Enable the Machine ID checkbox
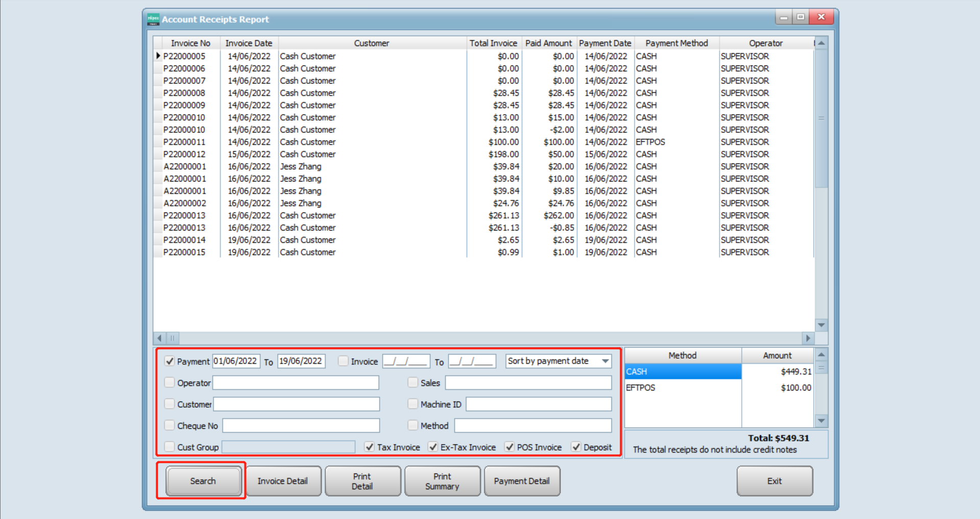This screenshot has height=519, width=980. coord(413,404)
